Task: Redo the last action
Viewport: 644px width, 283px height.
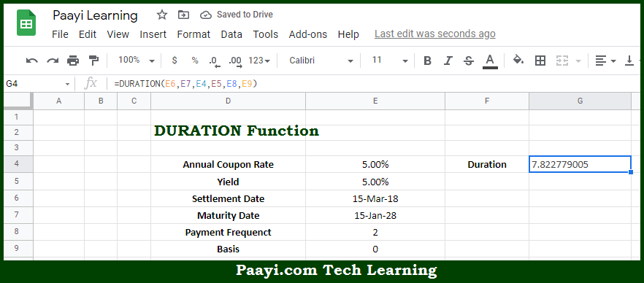Action: pos(52,61)
